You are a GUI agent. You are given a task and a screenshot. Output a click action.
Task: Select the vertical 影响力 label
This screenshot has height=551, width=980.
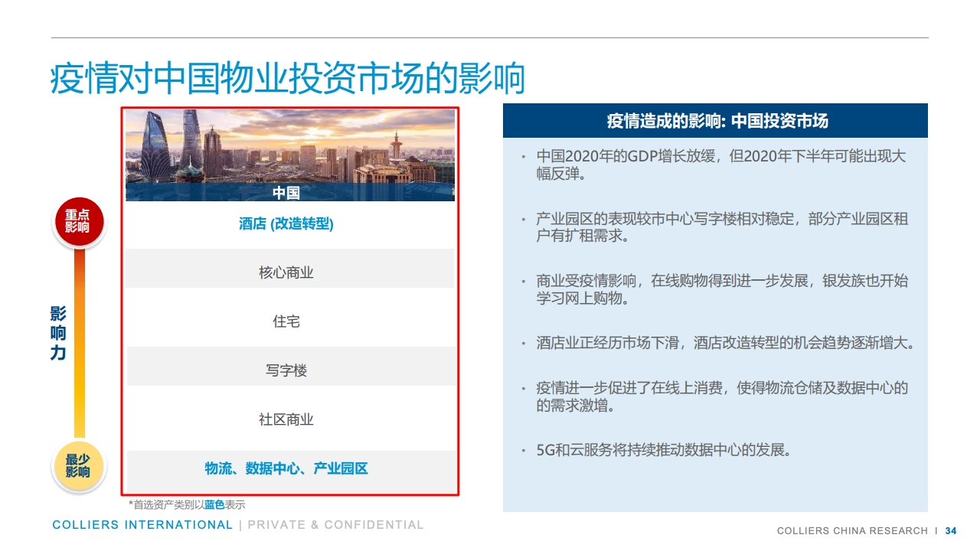coord(58,334)
